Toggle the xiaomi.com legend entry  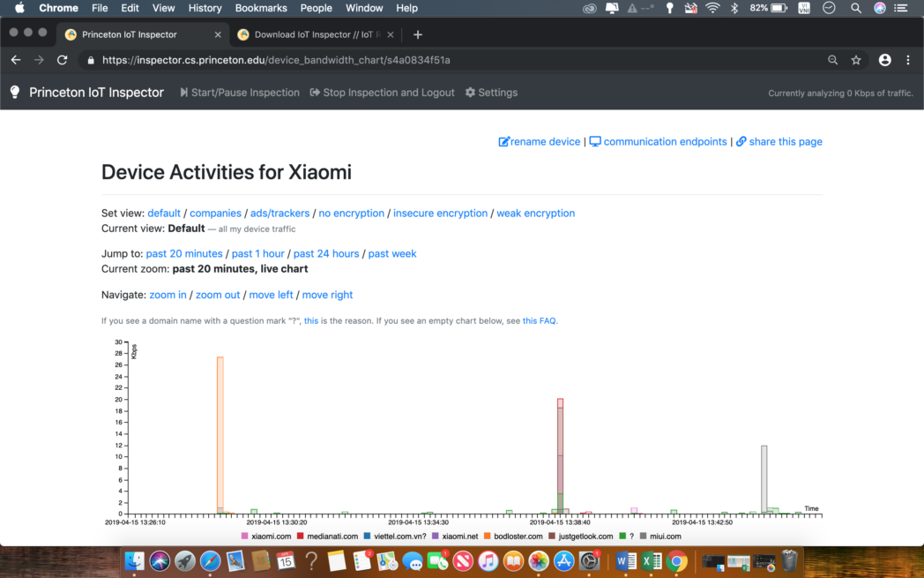(265, 537)
